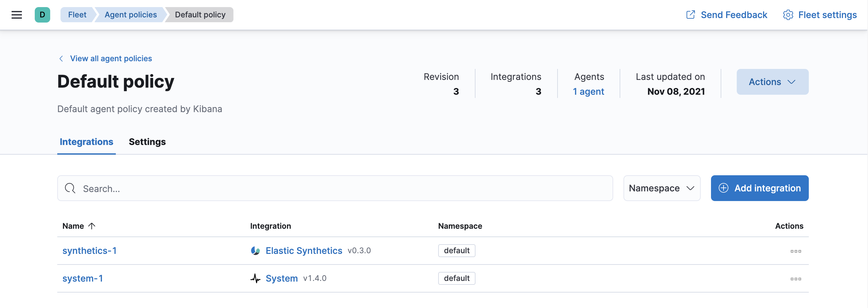Image resolution: width=868 pixels, height=308 pixels.
Task: Navigate to Agent policies breadcrumb
Action: 130,14
